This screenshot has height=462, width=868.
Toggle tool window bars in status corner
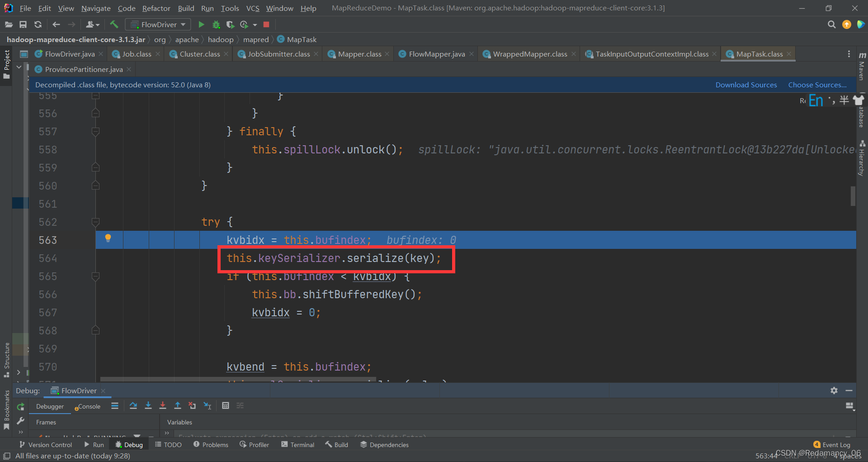coord(7,456)
